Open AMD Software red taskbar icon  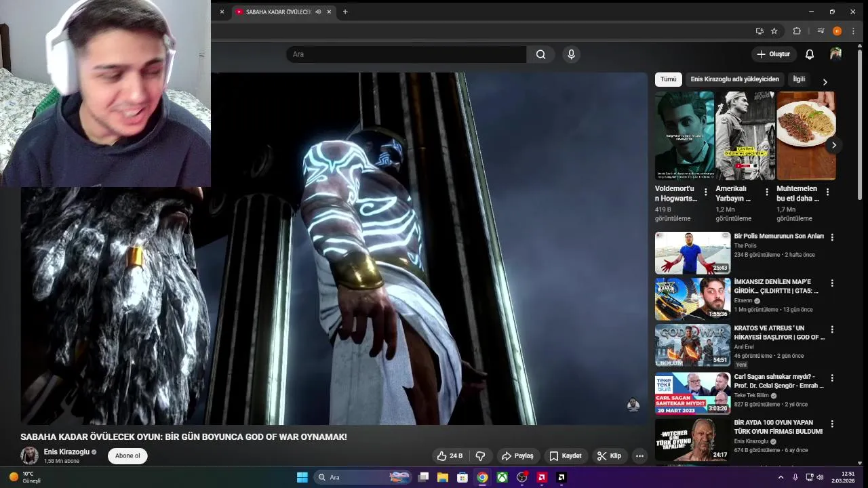coord(541,477)
